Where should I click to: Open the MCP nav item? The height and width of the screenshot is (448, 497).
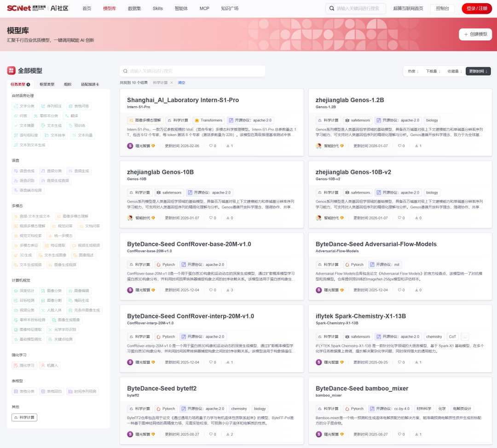[204, 9]
